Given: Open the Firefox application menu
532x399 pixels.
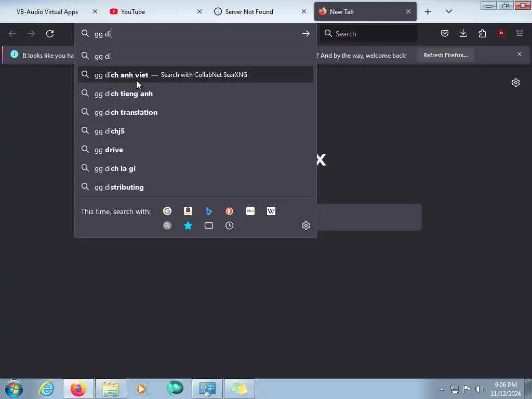Looking at the screenshot, I should pos(520,33).
